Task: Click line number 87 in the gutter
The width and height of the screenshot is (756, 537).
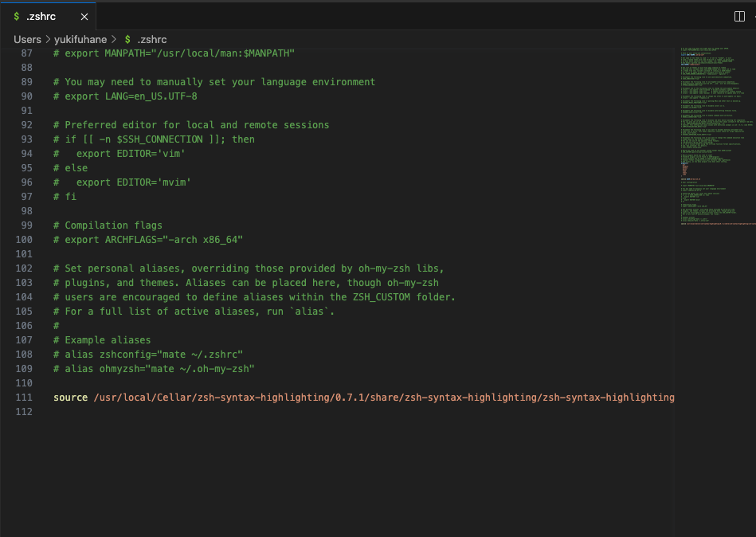Action: point(26,53)
